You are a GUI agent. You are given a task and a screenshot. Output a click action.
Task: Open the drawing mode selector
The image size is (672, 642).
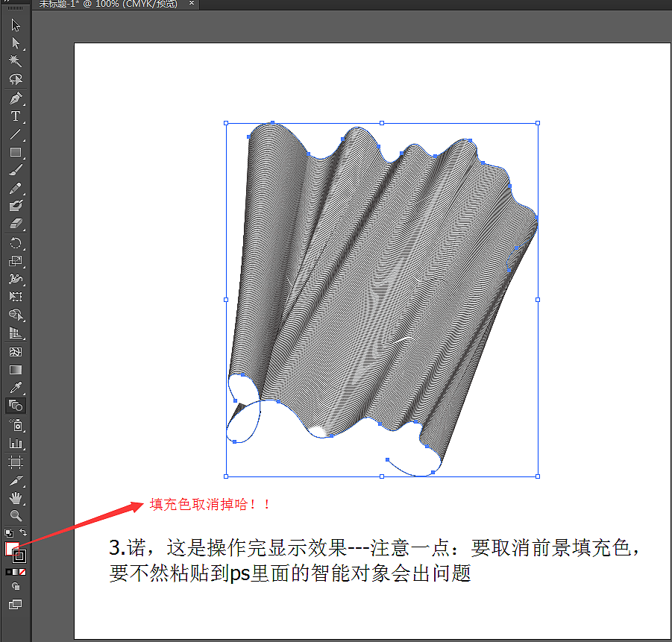(16, 586)
